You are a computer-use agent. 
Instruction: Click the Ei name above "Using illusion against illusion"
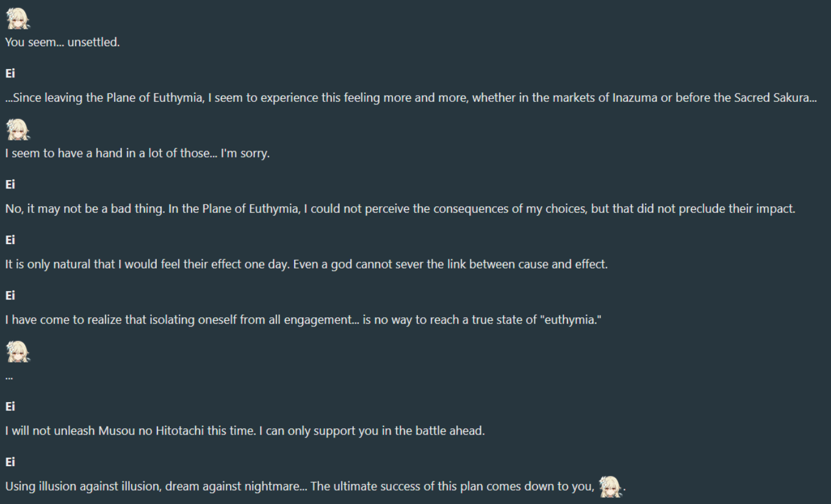point(10,462)
